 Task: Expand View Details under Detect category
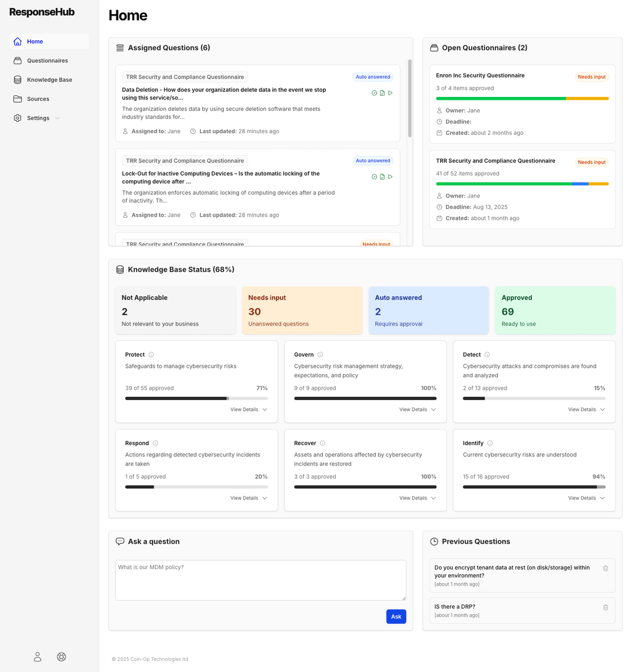tap(586, 409)
